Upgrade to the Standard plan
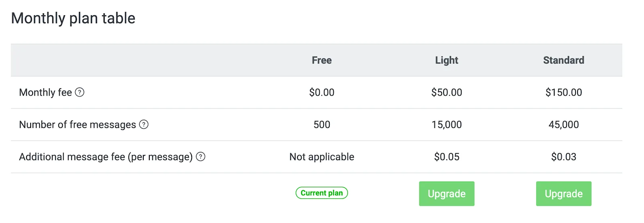644x223 pixels. click(x=563, y=194)
